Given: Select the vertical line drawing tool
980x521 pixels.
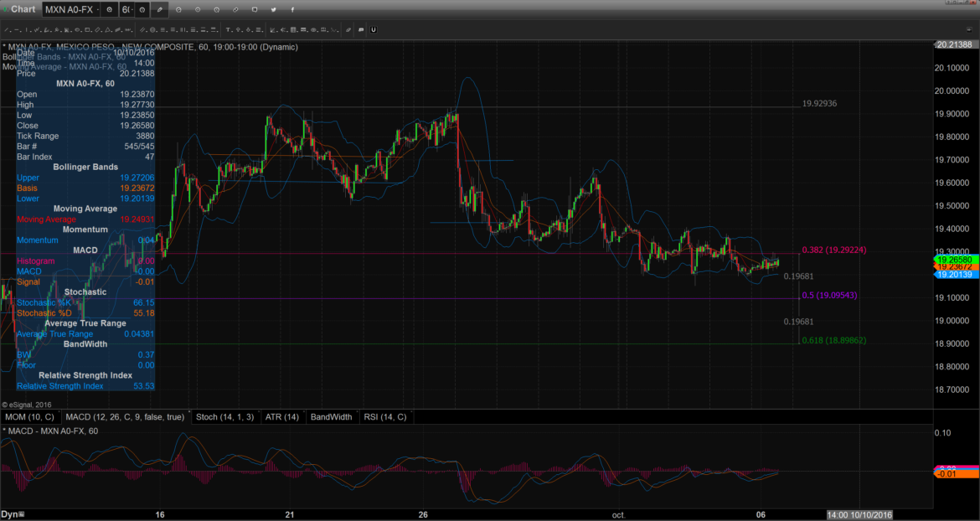Looking at the screenshot, I should click(x=27, y=29).
